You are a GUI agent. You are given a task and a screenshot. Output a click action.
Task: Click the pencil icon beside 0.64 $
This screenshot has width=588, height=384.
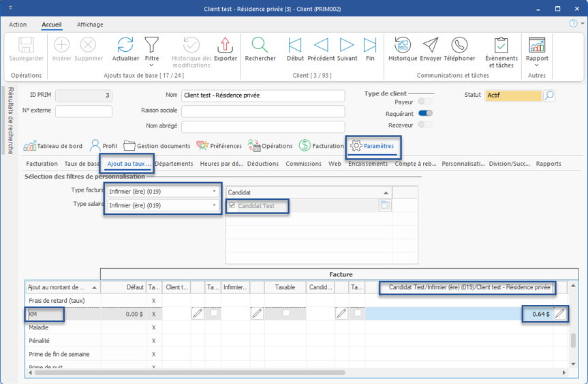(560, 314)
